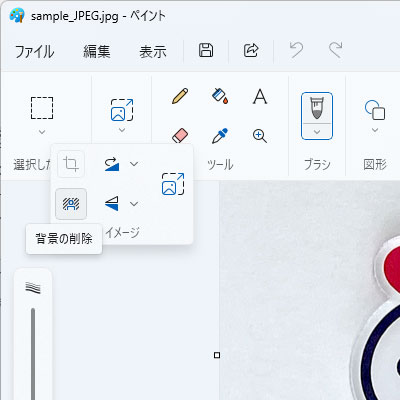Click the Remove background icon
The image size is (400, 400).
pos(71,204)
